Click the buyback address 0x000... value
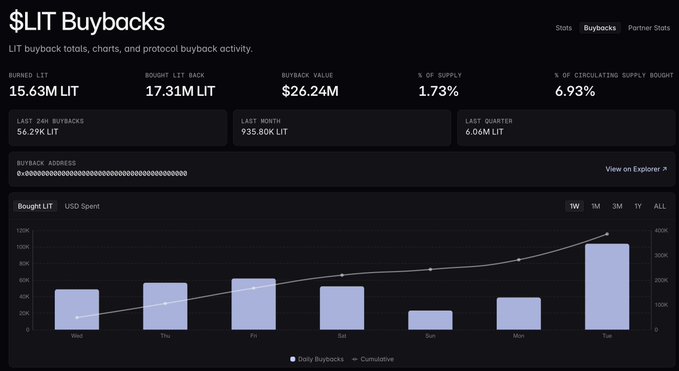Viewport: 679px width, 371px height. [102, 173]
